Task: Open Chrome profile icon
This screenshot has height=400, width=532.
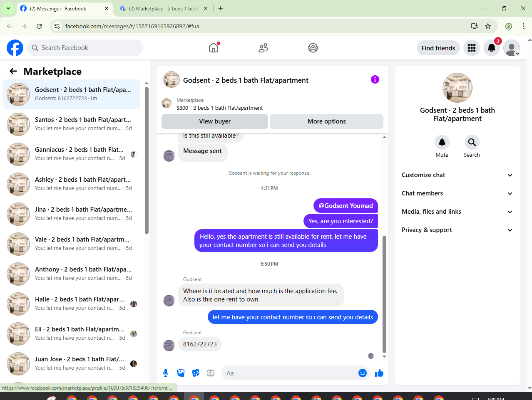Action: pyautogui.click(x=509, y=26)
